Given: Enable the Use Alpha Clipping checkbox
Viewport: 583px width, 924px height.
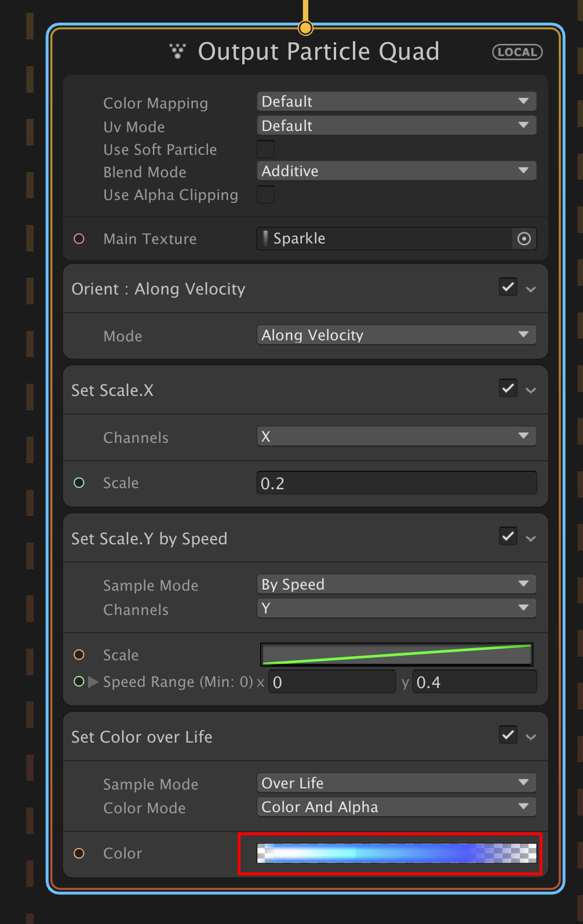Looking at the screenshot, I should (x=265, y=195).
